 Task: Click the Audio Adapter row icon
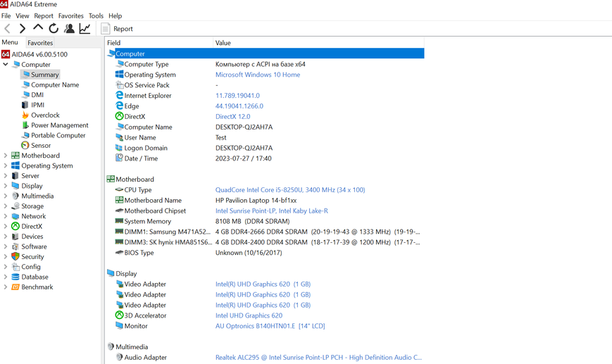(120, 357)
